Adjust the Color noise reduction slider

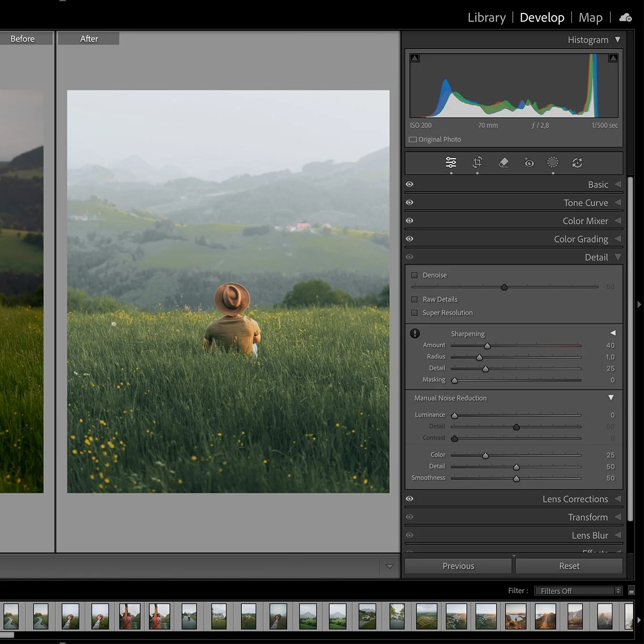click(x=485, y=455)
